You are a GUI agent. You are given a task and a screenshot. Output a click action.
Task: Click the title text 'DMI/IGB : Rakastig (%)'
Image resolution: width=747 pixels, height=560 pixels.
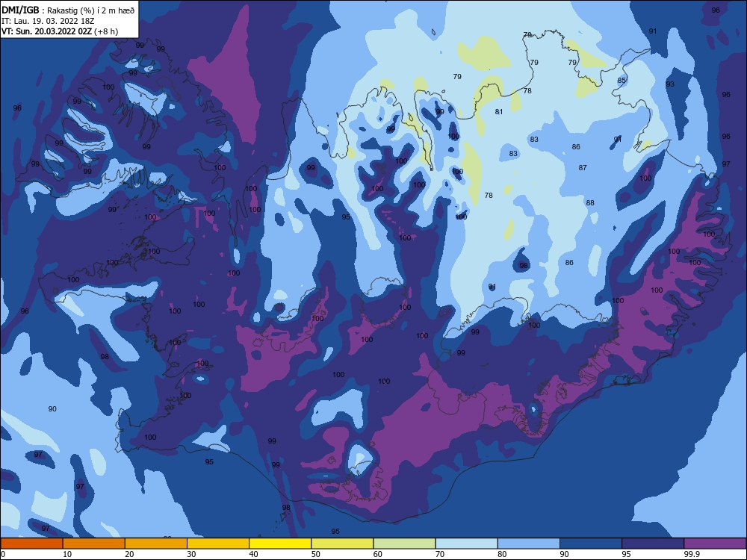[49, 10]
